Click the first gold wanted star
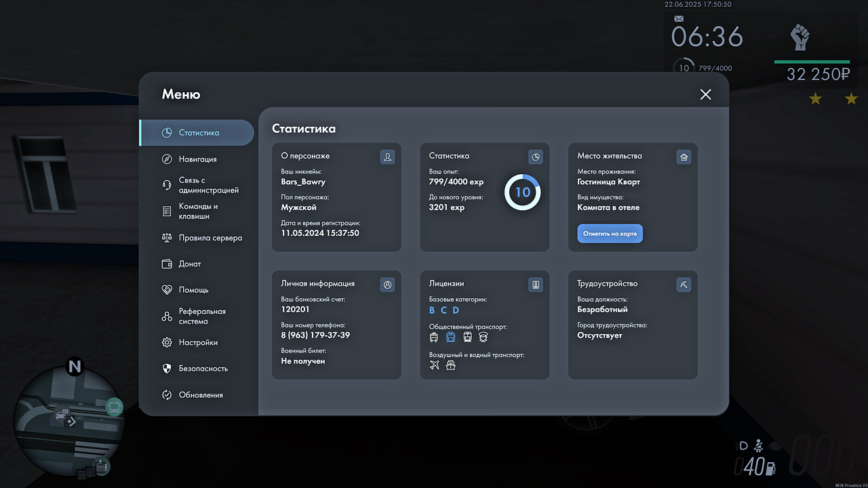This screenshot has width=868, height=488. click(x=815, y=100)
